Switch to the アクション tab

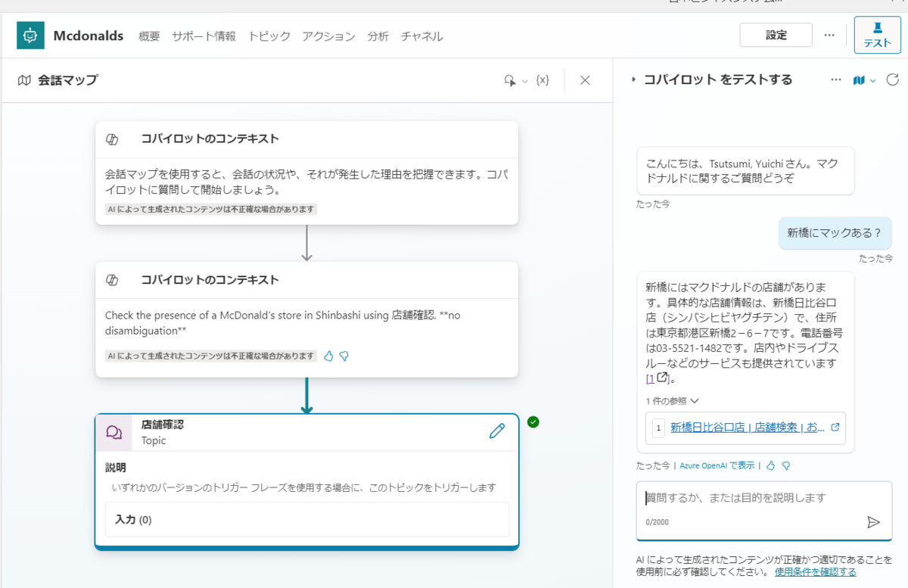(328, 36)
